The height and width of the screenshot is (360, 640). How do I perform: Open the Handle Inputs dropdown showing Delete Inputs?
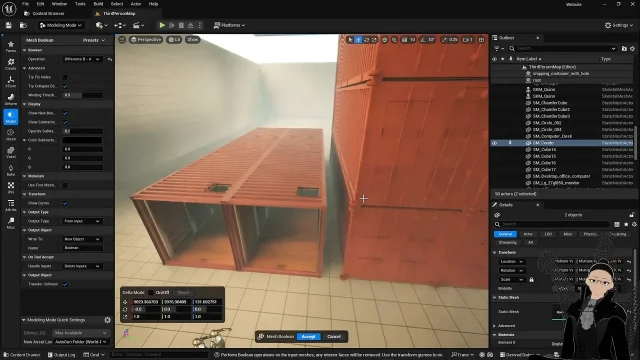click(82, 266)
